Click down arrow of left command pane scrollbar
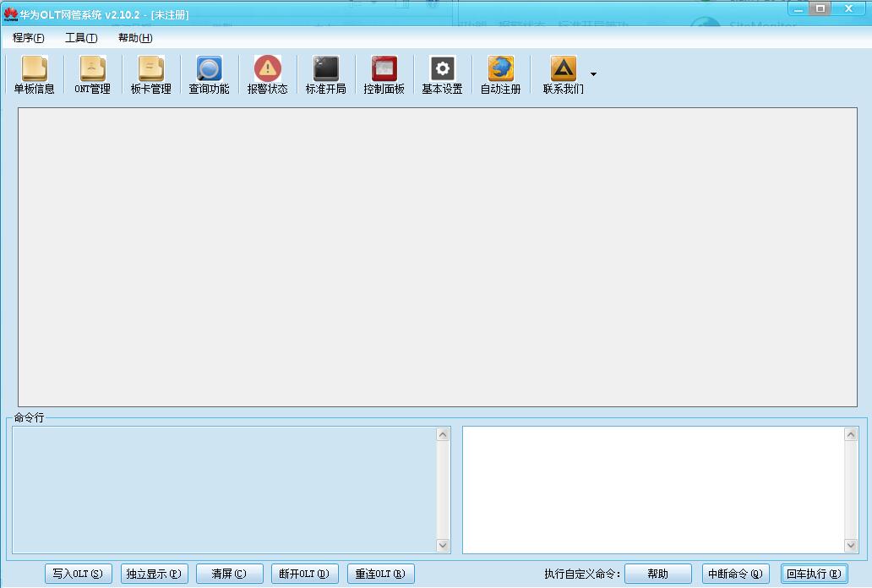The width and height of the screenshot is (872, 588). [x=444, y=546]
